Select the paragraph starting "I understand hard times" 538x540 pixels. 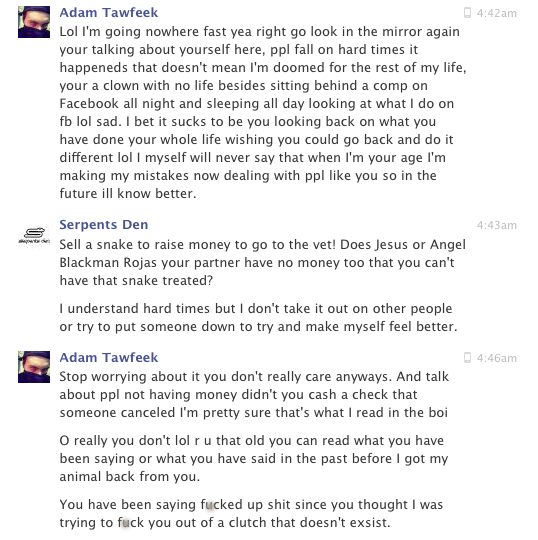pyautogui.click(x=258, y=318)
